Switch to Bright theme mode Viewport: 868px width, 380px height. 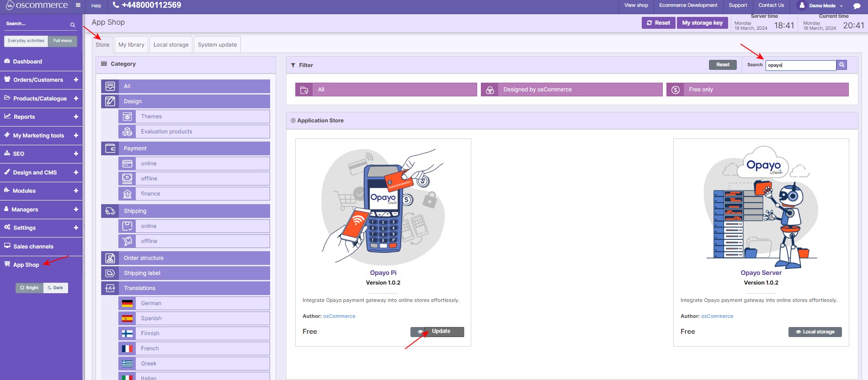point(29,288)
